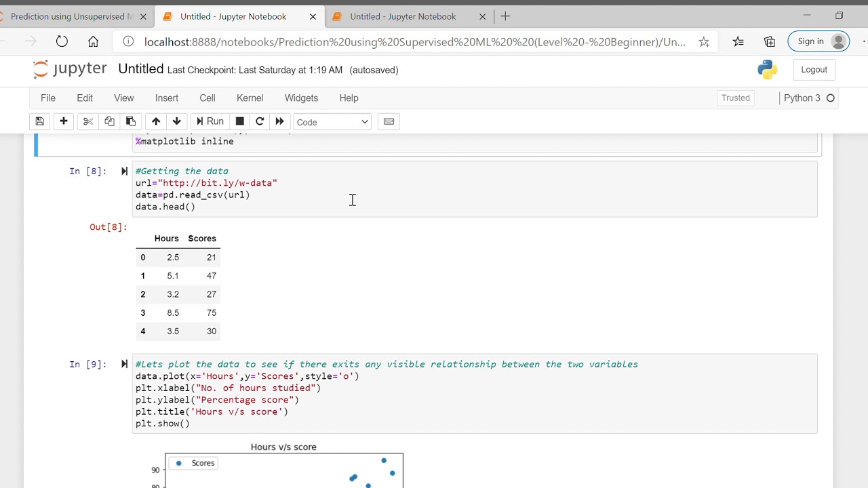Restart kernel and run all cells icon
Viewport: 868px width, 488px height.
tap(279, 121)
